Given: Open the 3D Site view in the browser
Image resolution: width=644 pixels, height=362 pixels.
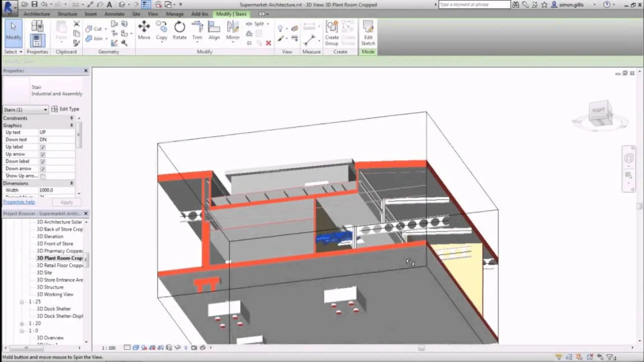Looking at the screenshot, I should click(44, 273).
